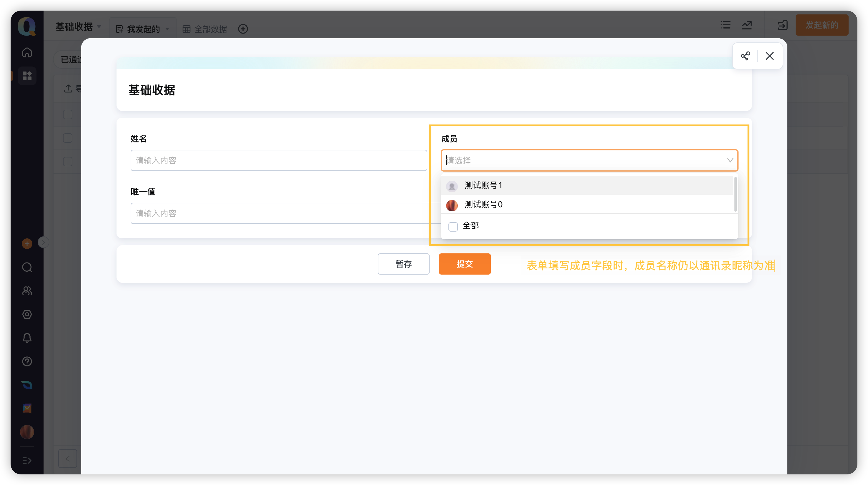This screenshot has height=485, width=868.
Task: Click the 唯一值 input field
Action: [286, 213]
